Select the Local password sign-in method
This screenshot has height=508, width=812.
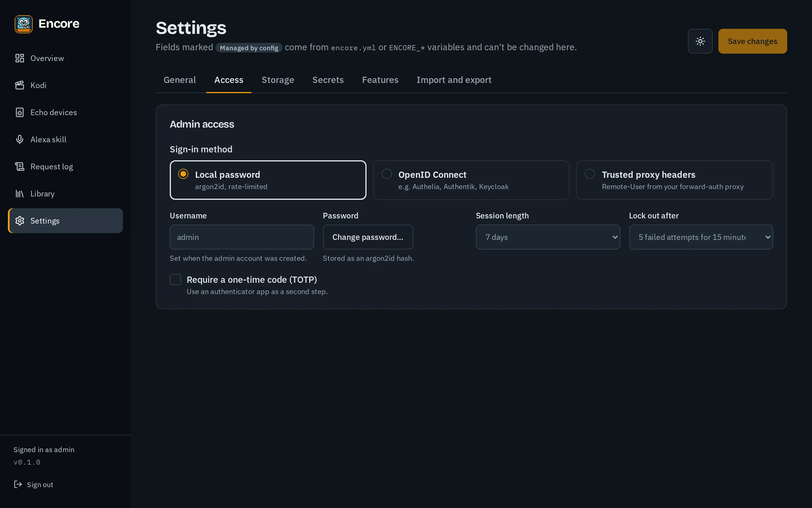[268, 180]
